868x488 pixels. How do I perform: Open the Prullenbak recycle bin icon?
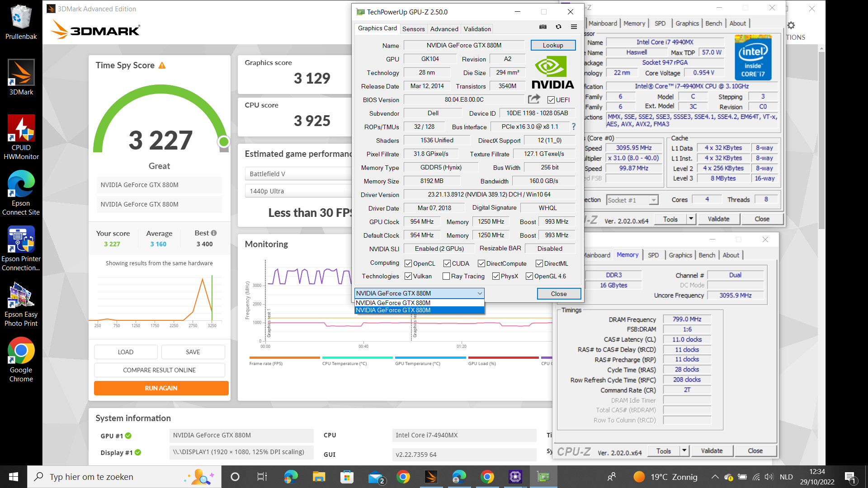[x=21, y=23]
